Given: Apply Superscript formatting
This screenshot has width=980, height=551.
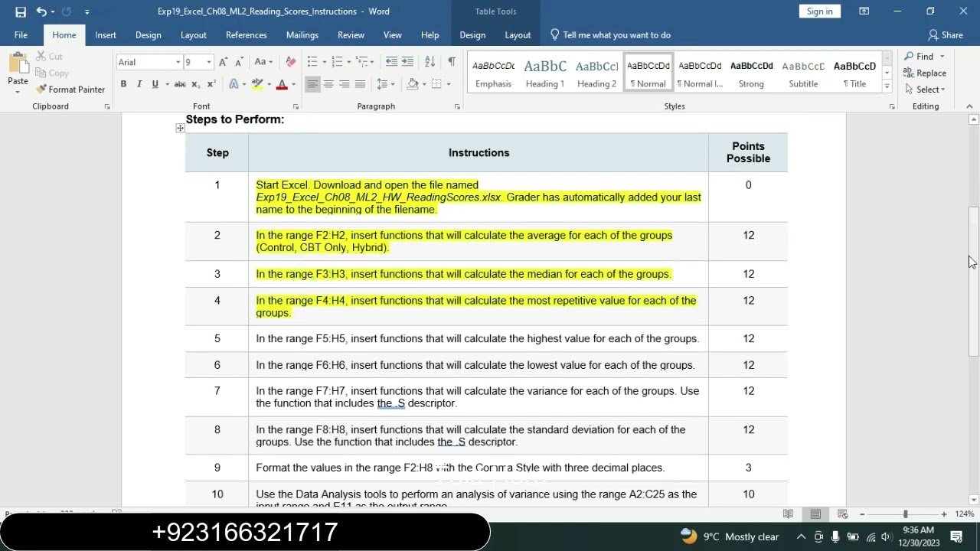Looking at the screenshot, I should pyautogui.click(x=211, y=84).
